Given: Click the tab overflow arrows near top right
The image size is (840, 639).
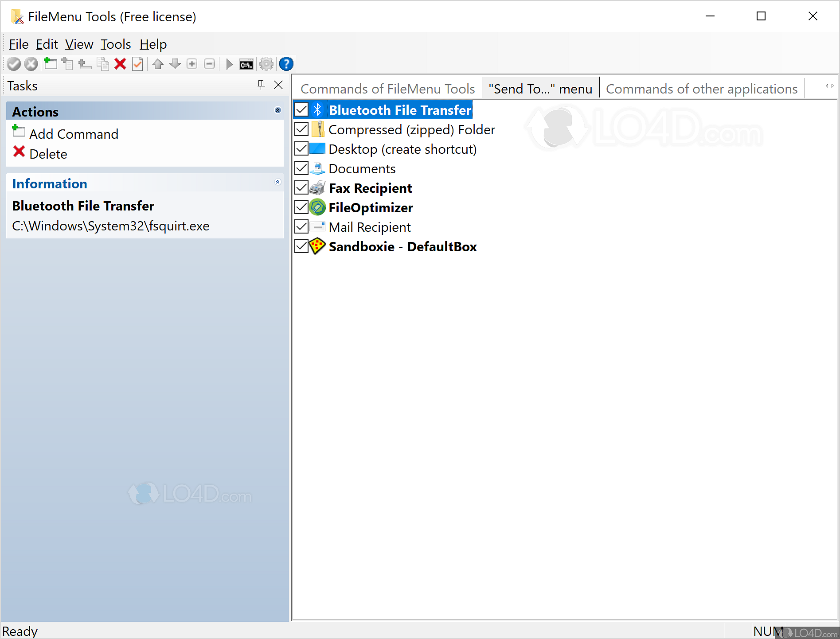Looking at the screenshot, I should point(829,86).
